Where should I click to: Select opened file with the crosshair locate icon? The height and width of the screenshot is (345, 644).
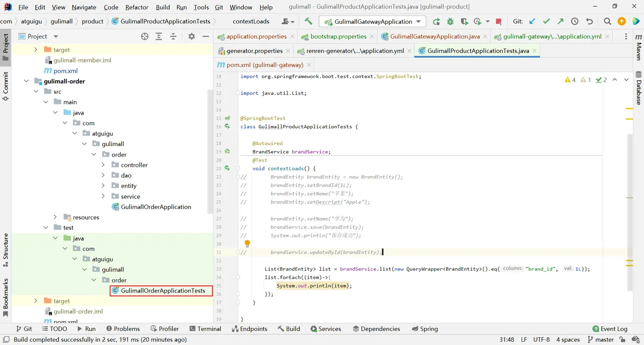tap(144, 36)
